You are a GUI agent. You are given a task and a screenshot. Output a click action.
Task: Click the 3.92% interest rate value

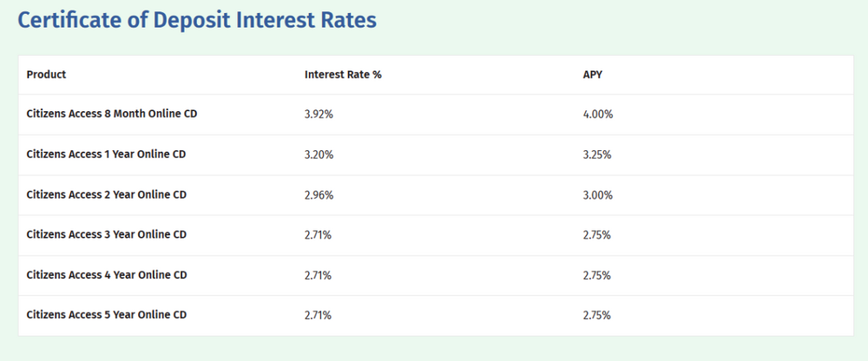click(319, 115)
